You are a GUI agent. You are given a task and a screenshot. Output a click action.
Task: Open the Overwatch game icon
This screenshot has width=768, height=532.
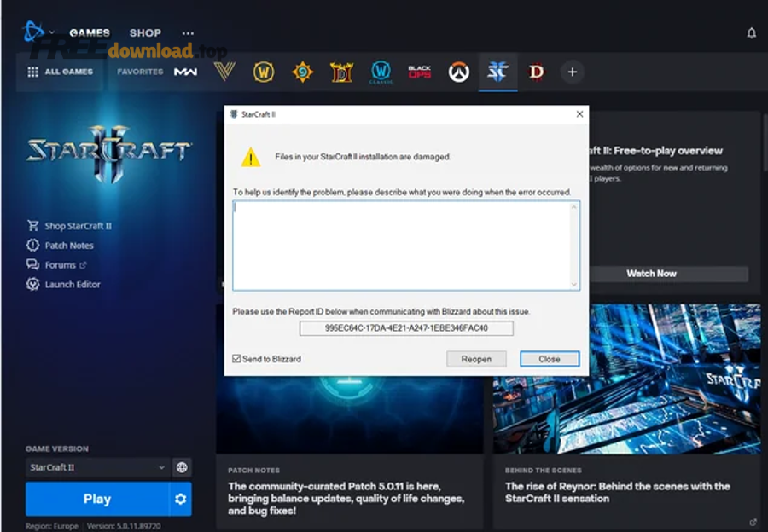pyautogui.click(x=459, y=72)
